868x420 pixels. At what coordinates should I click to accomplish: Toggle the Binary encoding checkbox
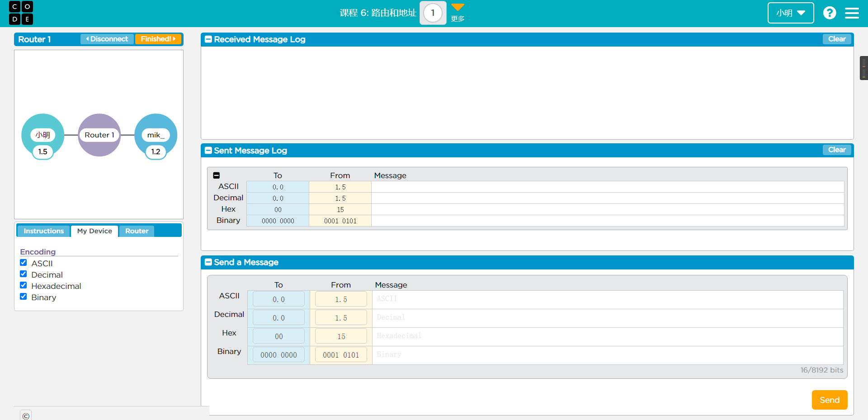(24, 297)
